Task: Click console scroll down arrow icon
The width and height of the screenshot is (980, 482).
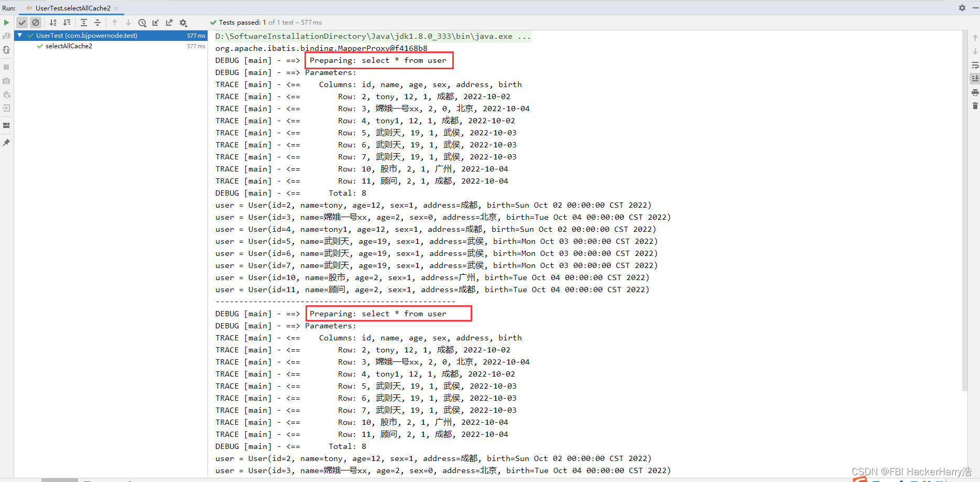Action: (x=975, y=51)
